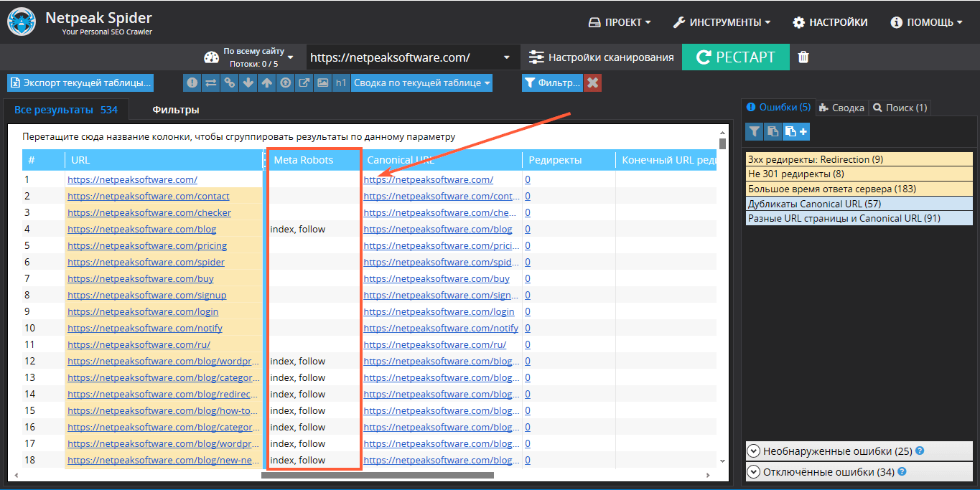The image size is (980, 490).
Task: Click the РЕСТАРТ button
Action: pos(736,57)
